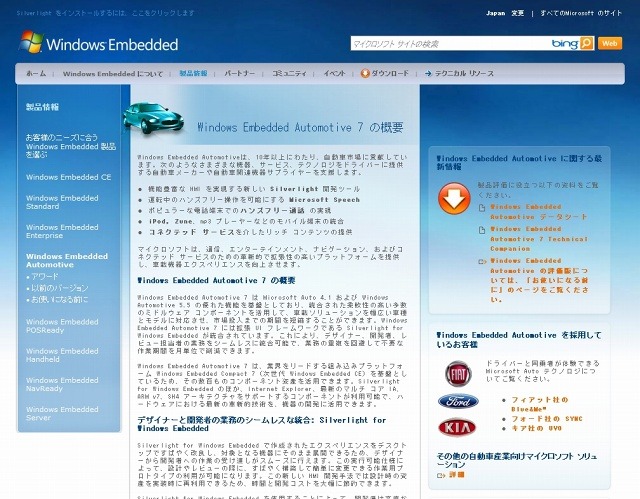This screenshot has height=499, width=640.
Task: Open the お使いになる前に sidebar sub-item
Action: point(60,299)
